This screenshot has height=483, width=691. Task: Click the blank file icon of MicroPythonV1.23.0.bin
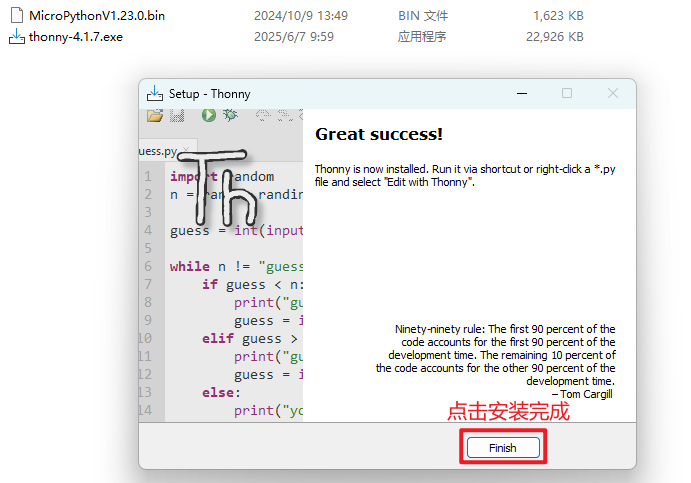[x=17, y=15]
